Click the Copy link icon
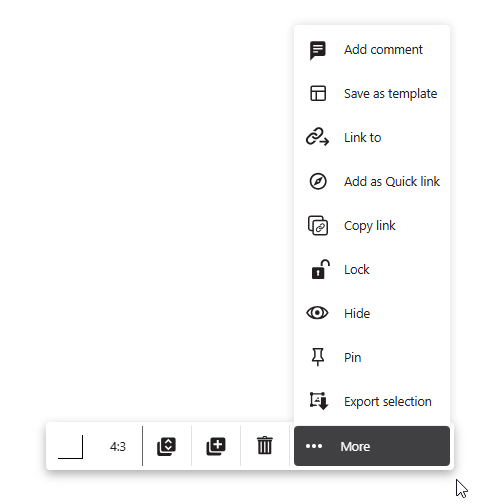Screen dimensions: 478x503 (x=318, y=226)
